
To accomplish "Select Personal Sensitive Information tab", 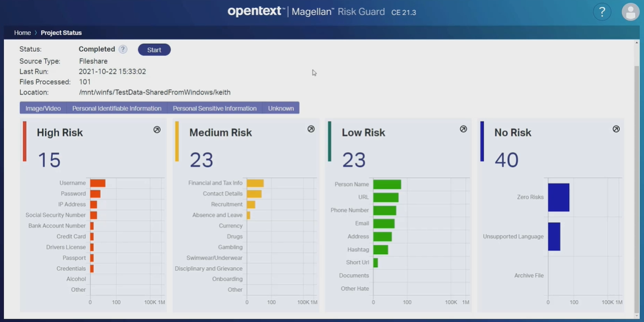I will [215, 108].
